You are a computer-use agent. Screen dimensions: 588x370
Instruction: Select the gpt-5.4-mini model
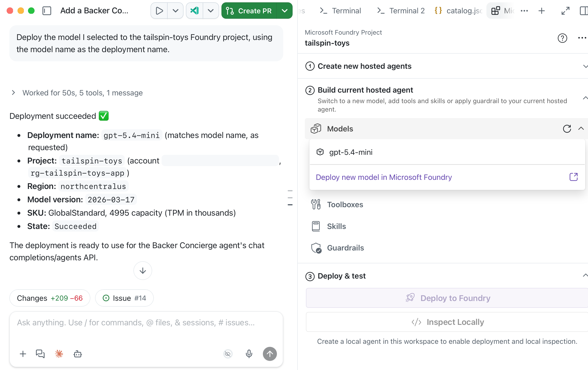coord(447,152)
